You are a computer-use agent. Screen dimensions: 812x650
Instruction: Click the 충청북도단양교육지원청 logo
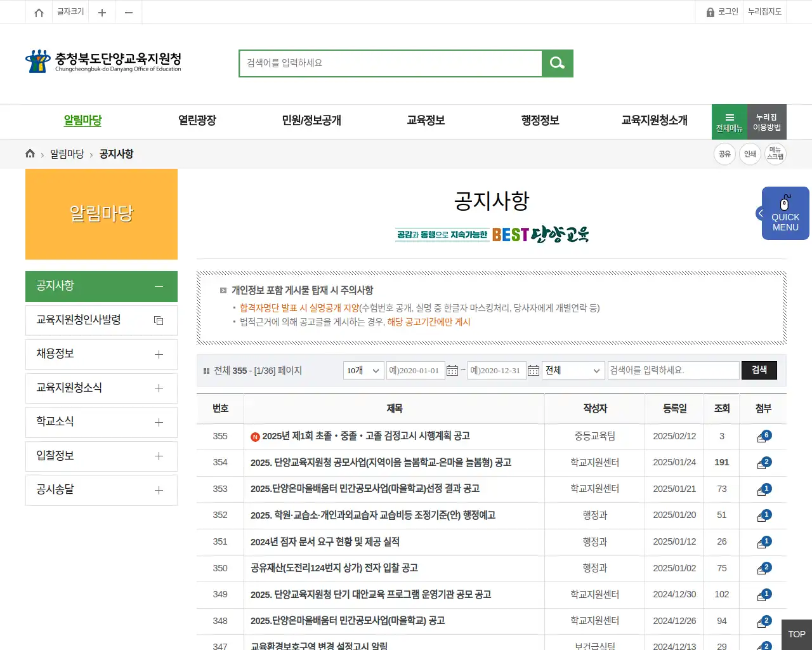point(103,62)
